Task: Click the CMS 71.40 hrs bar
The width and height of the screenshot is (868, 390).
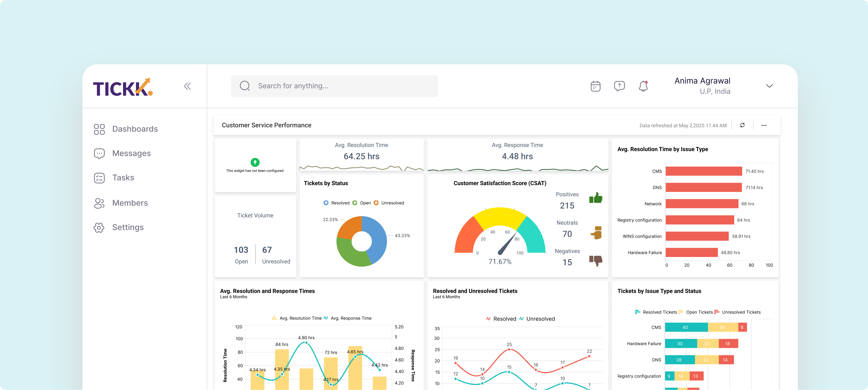Action: pyautogui.click(x=704, y=171)
